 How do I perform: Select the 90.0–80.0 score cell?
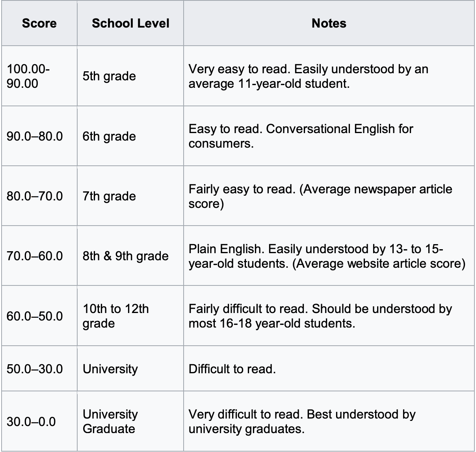(35, 136)
